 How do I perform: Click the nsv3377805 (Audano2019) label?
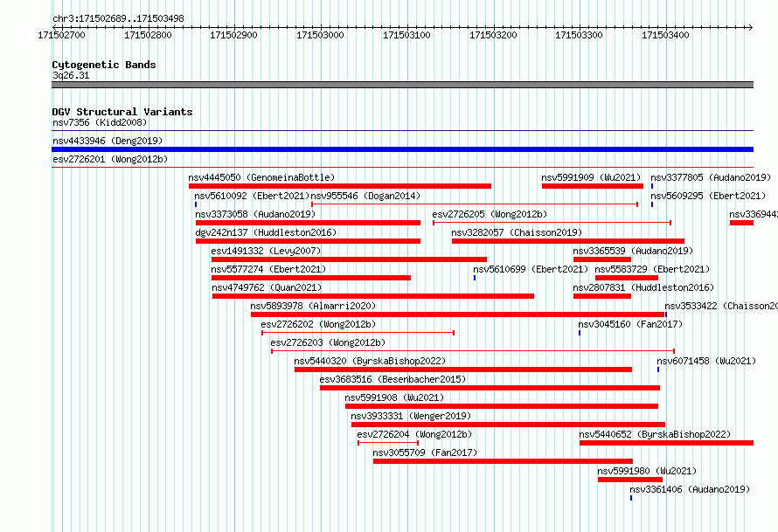711,177
